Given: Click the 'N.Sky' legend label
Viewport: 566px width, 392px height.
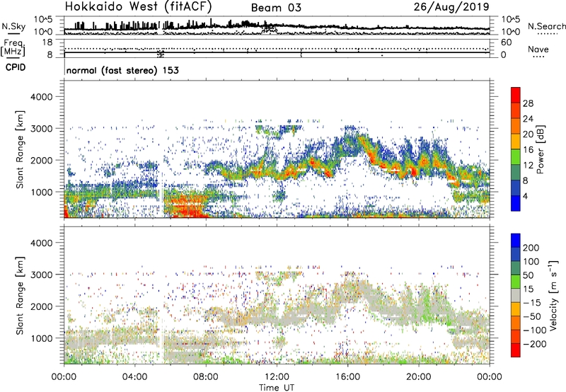Looking at the screenshot, I should [13, 26].
